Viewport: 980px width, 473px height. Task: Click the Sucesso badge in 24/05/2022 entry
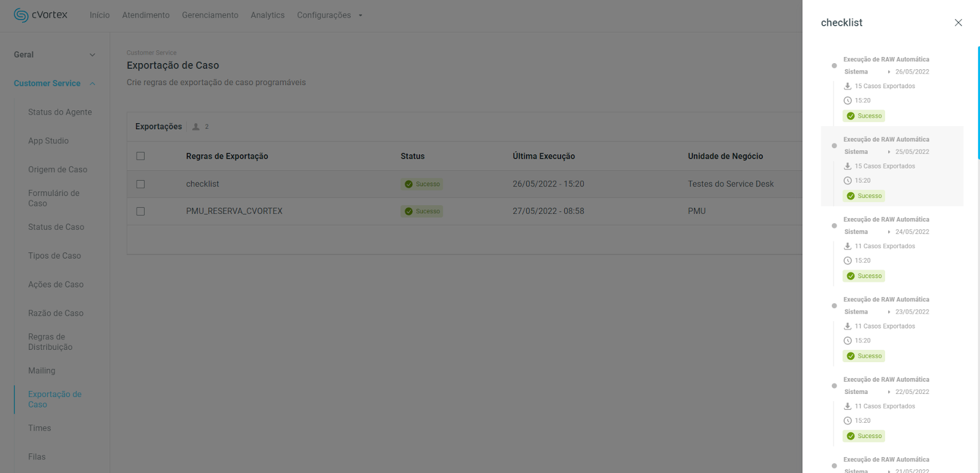[x=864, y=276]
